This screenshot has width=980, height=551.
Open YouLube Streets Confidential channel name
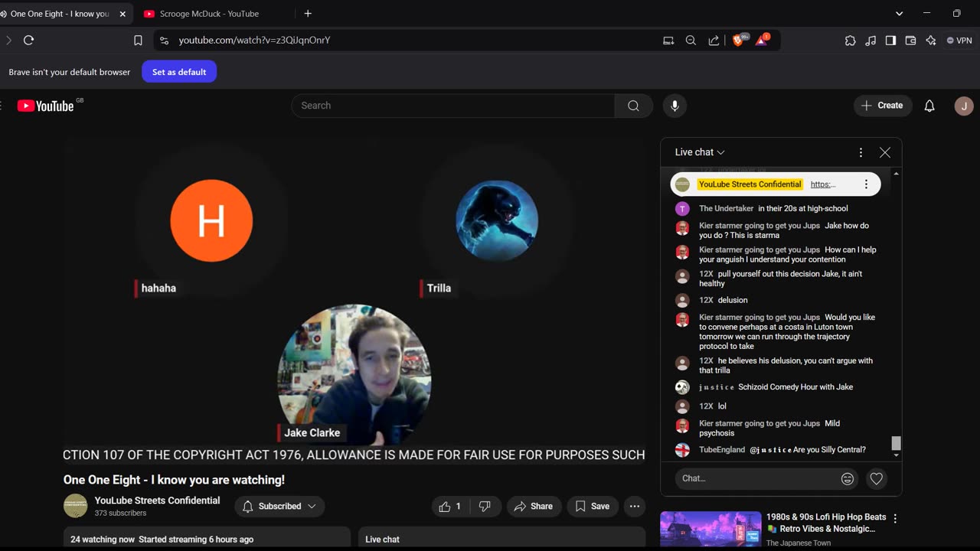click(157, 500)
